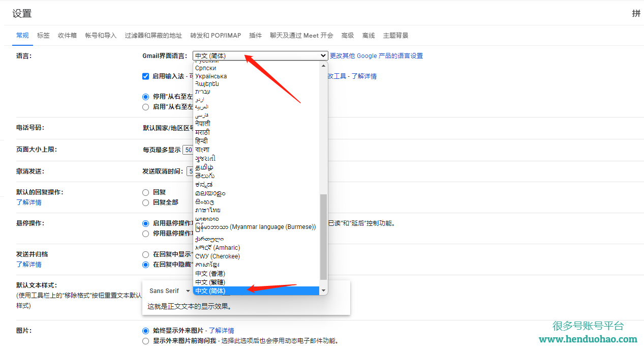Screen dimensions: 644x349
Task: Select the highlighted 中文 (简体) option
Action: click(210, 291)
